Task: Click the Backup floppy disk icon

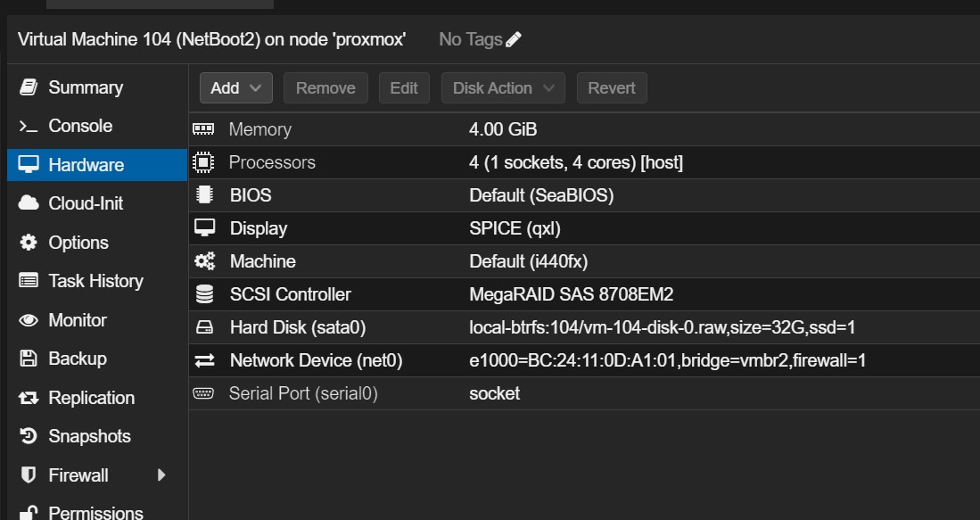Action: 29,359
